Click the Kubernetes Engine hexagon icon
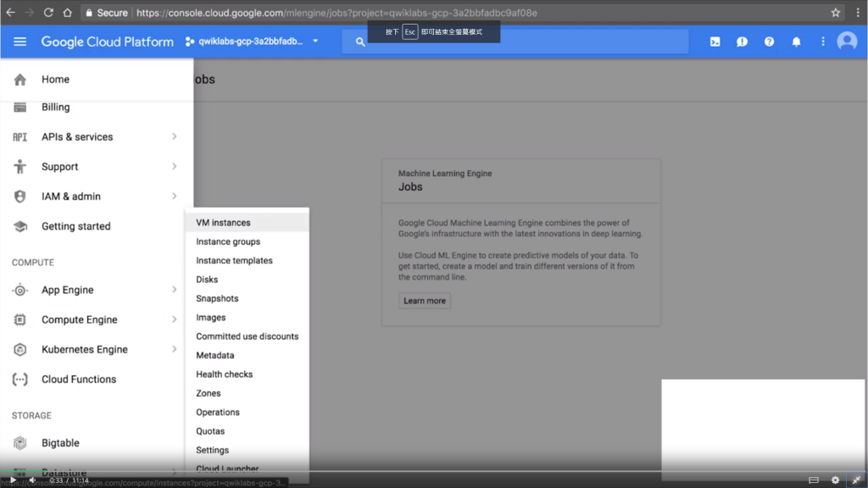This screenshot has height=488, width=868. [x=20, y=350]
